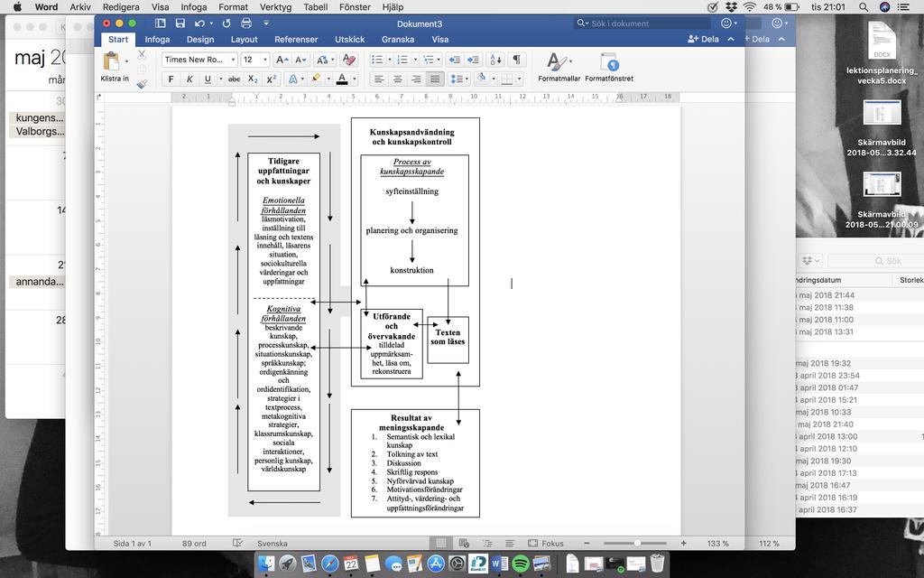Image resolution: width=924 pixels, height=578 pixels.
Task: Open Formatmallar styles gallery
Action: [x=559, y=67]
